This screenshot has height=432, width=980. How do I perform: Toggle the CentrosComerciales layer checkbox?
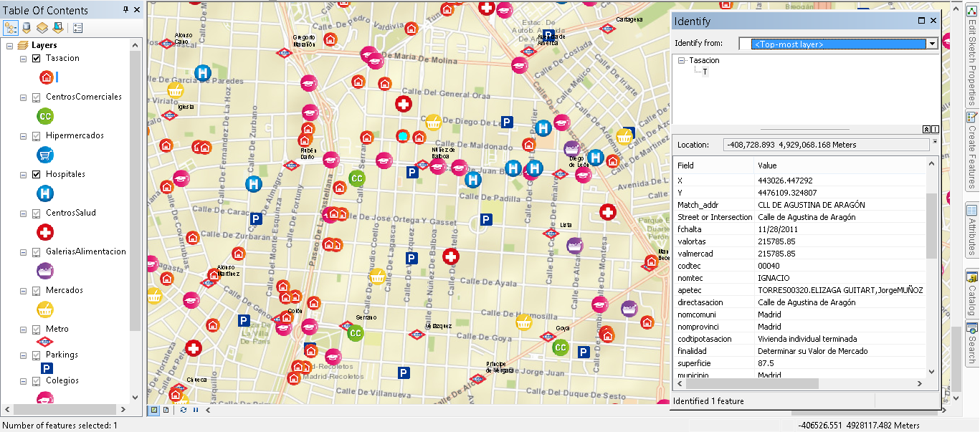(x=37, y=97)
